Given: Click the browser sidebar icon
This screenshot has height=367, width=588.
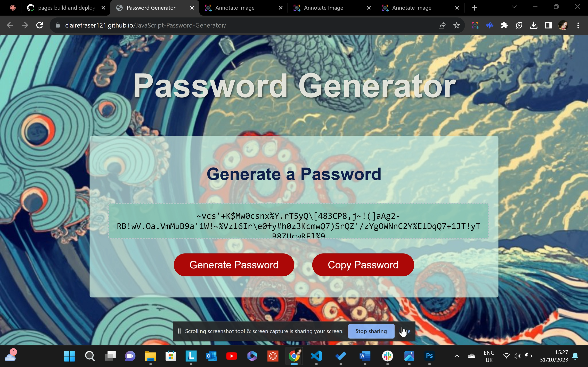Looking at the screenshot, I should coord(549,25).
